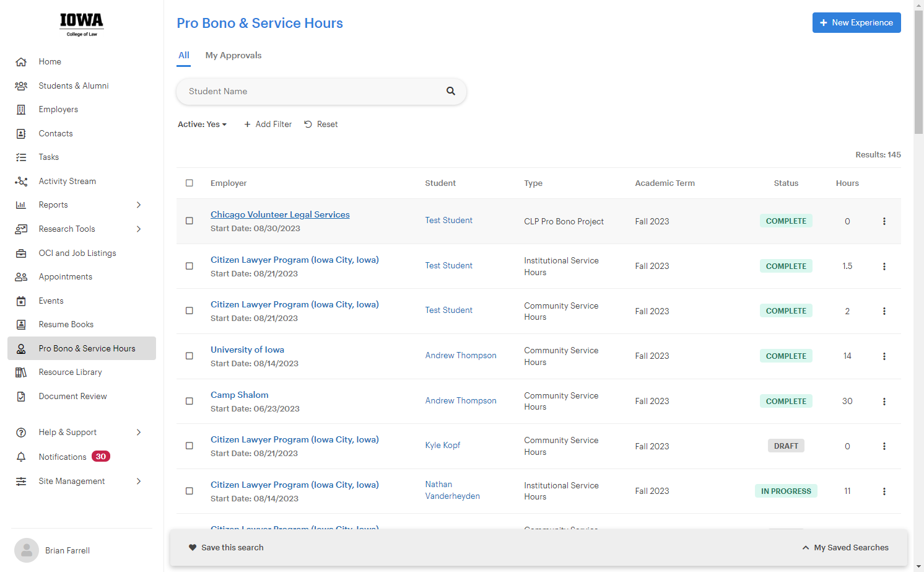
Task: Open three-dot menu for Camp Shalom row
Action: coord(884,402)
